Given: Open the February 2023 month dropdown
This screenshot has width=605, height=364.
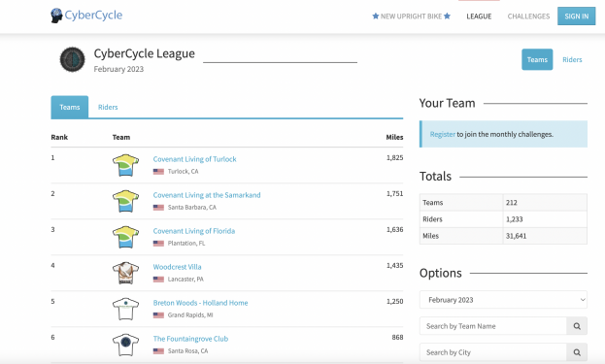Looking at the screenshot, I should (x=503, y=300).
